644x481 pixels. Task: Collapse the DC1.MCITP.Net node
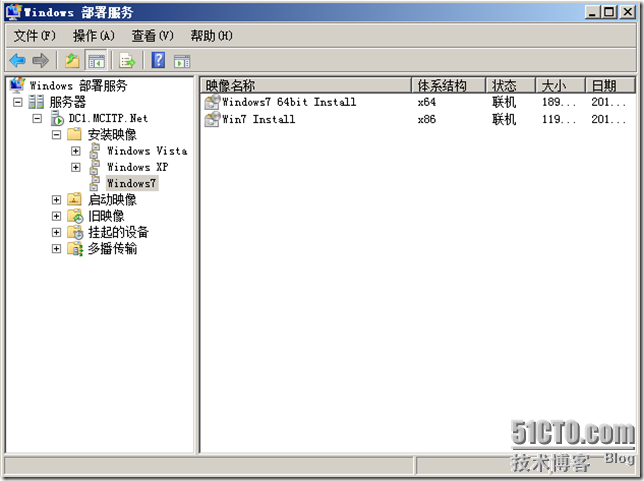(37, 119)
